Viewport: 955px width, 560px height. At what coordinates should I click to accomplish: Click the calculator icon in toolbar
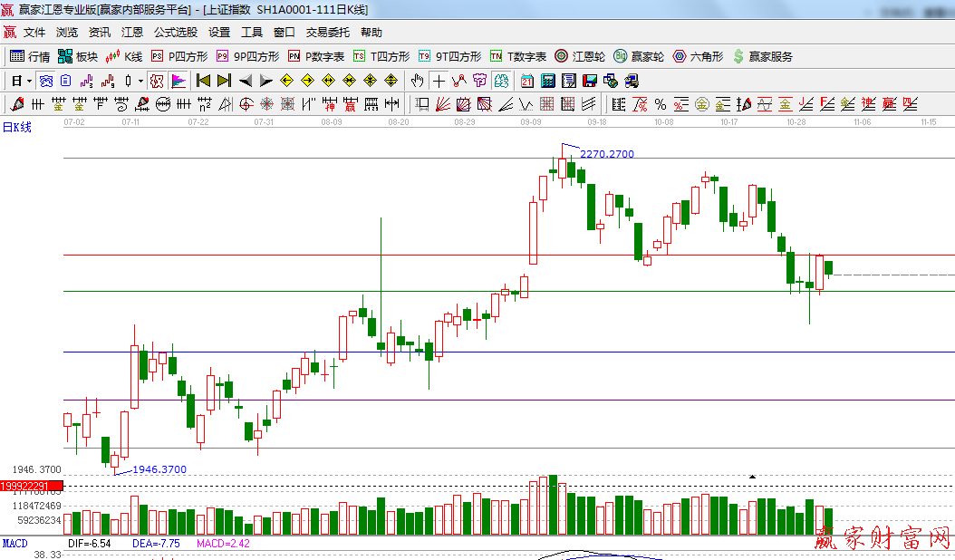pos(547,81)
